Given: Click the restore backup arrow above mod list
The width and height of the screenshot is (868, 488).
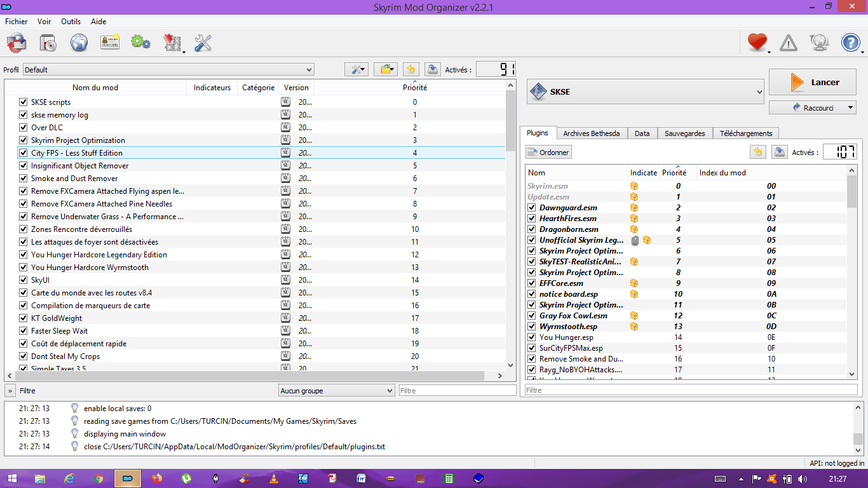Looking at the screenshot, I should click(x=411, y=69).
